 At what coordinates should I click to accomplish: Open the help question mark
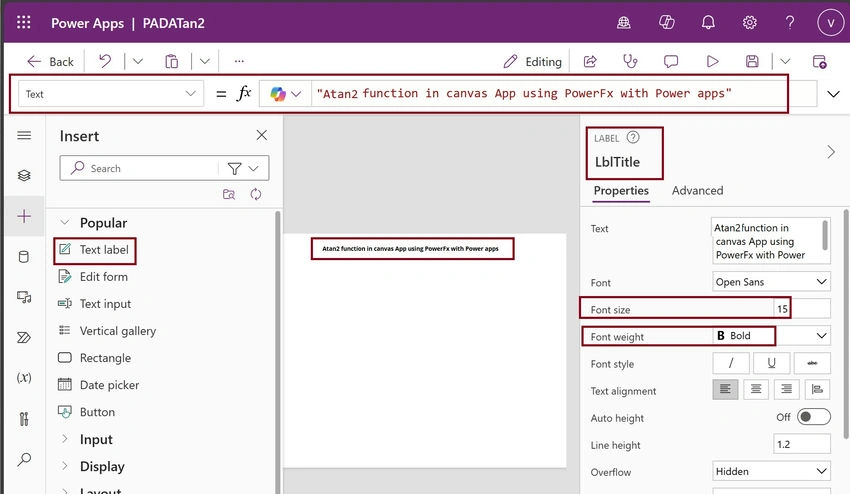[x=790, y=22]
